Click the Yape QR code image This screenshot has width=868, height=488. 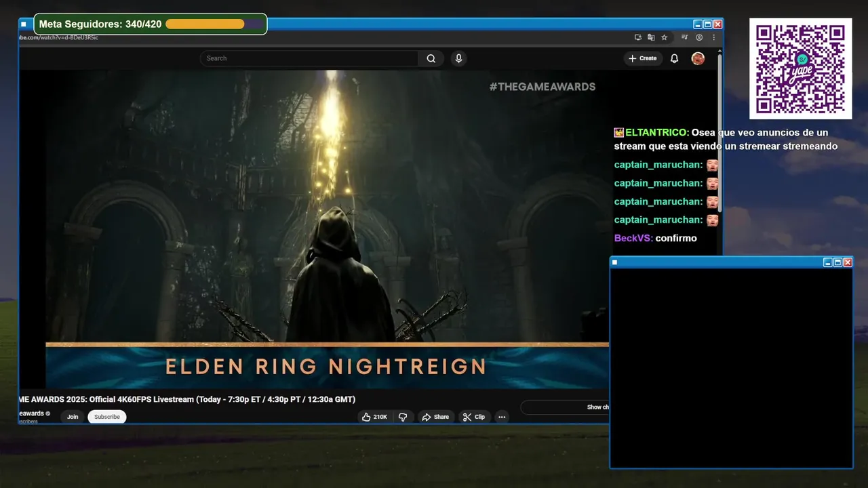[x=800, y=68]
